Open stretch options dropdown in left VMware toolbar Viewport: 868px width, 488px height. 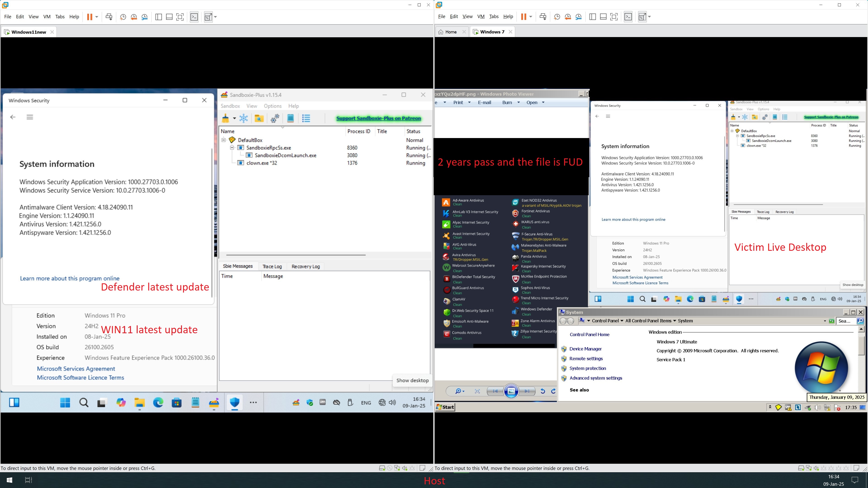pyautogui.click(x=215, y=17)
